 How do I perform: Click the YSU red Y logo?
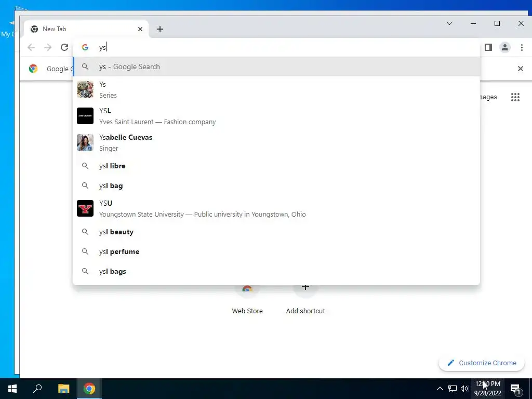(85, 208)
